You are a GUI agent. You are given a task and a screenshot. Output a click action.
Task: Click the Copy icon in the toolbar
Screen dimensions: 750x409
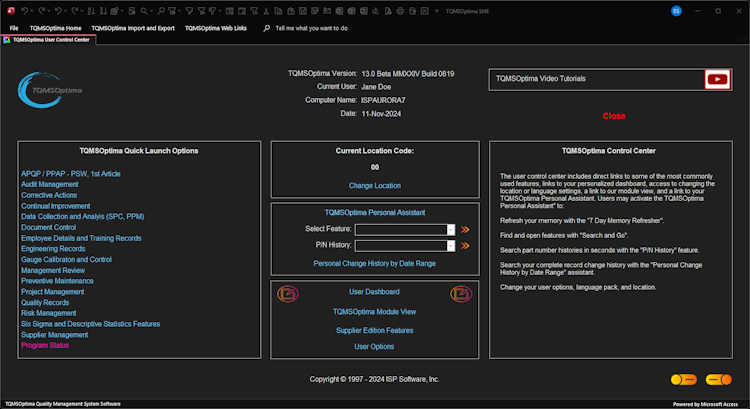pyautogui.click(x=278, y=11)
